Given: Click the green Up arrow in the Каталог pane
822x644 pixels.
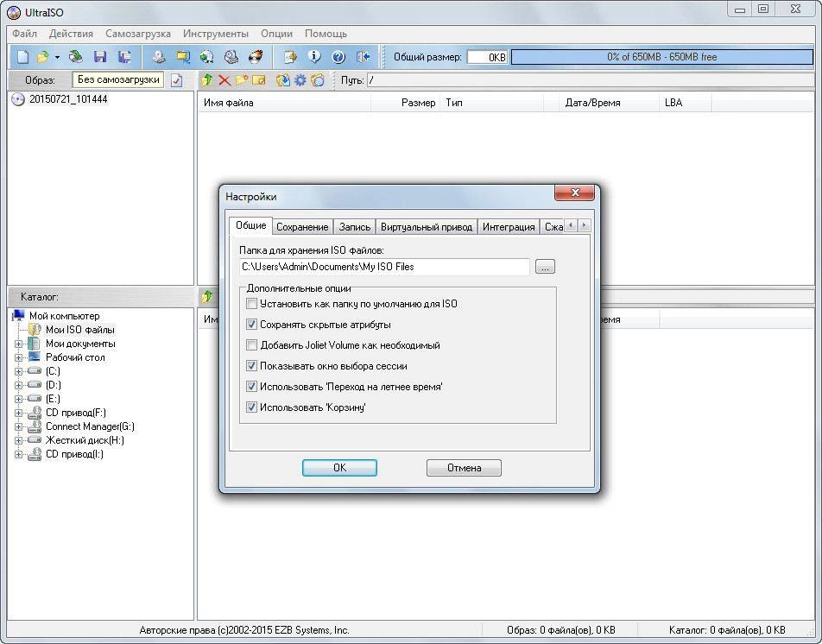Looking at the screenshot, I should coord(207,297).
